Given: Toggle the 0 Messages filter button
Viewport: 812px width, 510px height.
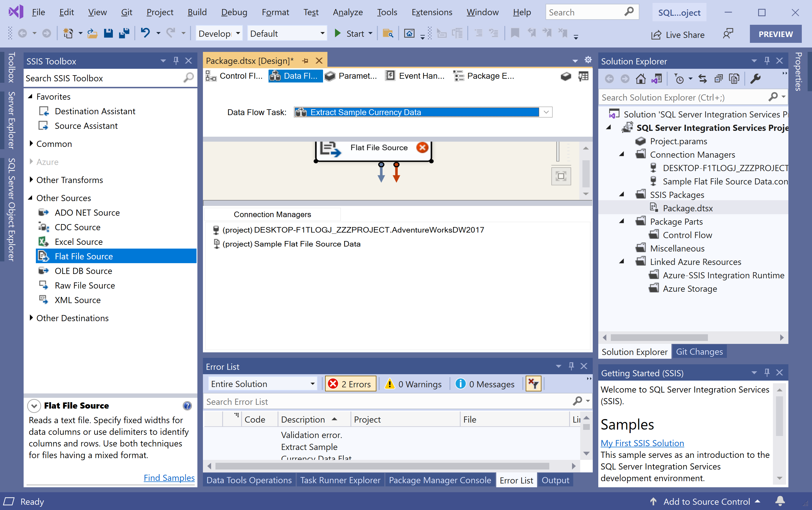Looking at the screenshot, I should click(x=485, y=384).
